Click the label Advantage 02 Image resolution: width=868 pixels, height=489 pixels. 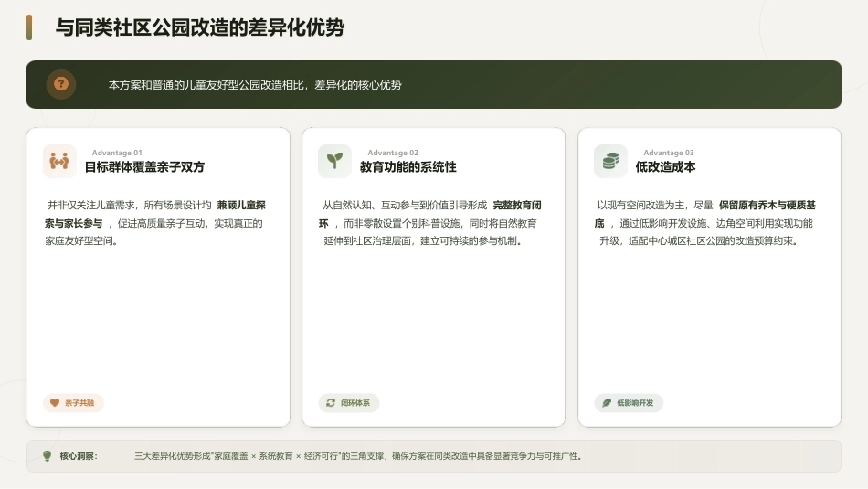point(393,153)
